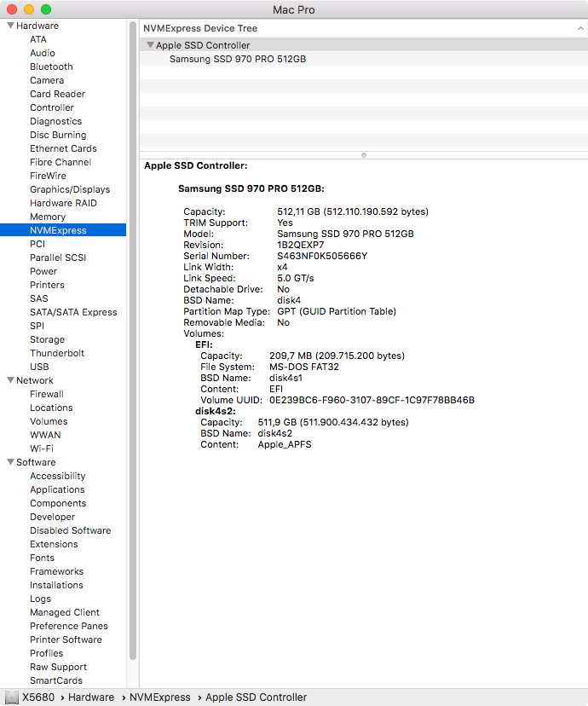Click the pane splitter dot handle

(x=364, y=155)
